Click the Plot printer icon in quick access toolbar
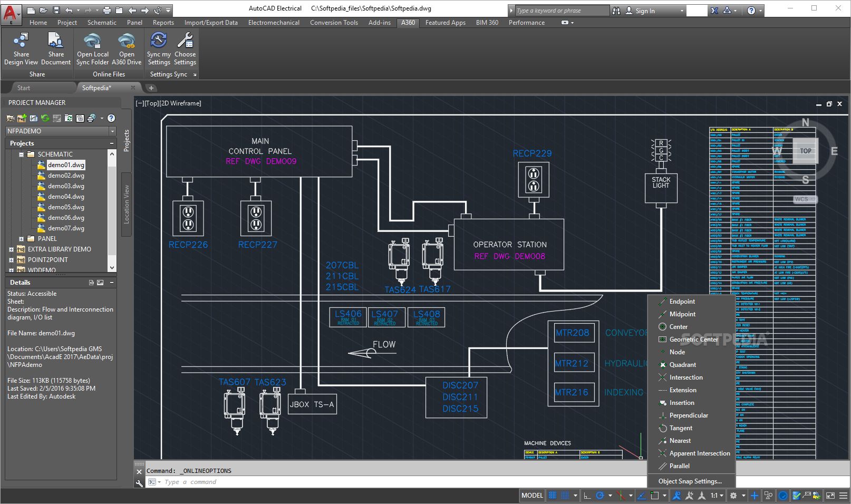851x504 pixels. (107, 10)
